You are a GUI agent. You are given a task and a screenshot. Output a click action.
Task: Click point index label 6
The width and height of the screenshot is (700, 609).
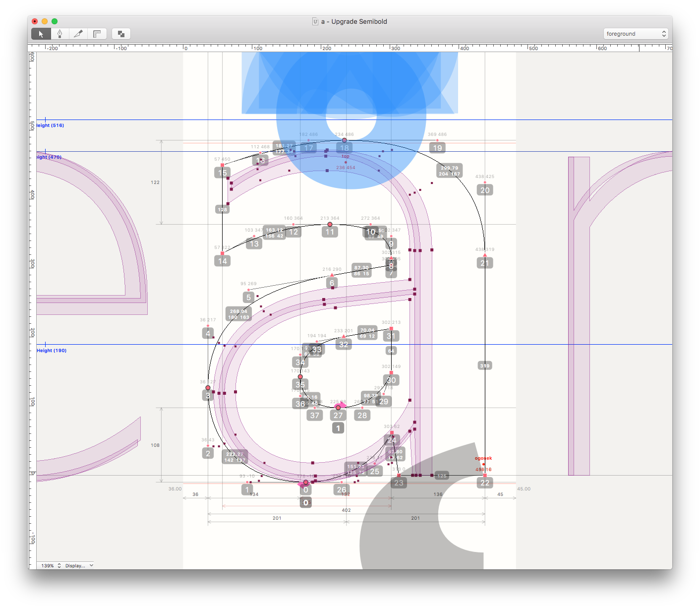pyautogui.click(x=332, y=283)
